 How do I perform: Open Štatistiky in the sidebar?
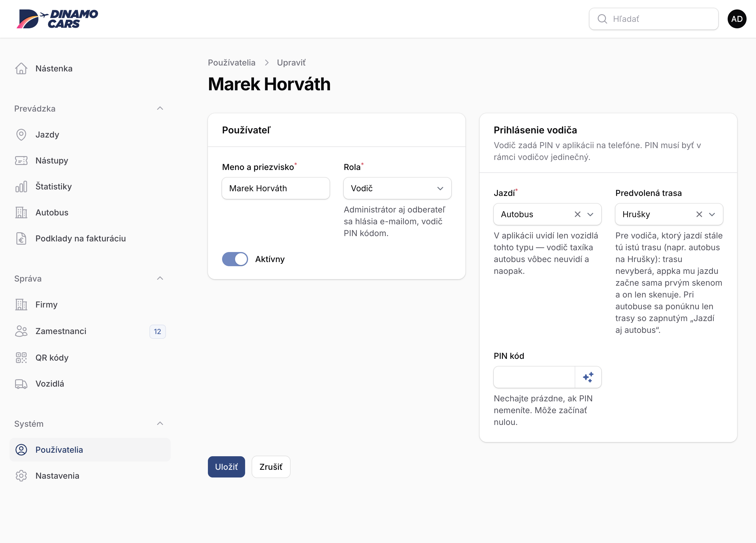click(90, 187)
